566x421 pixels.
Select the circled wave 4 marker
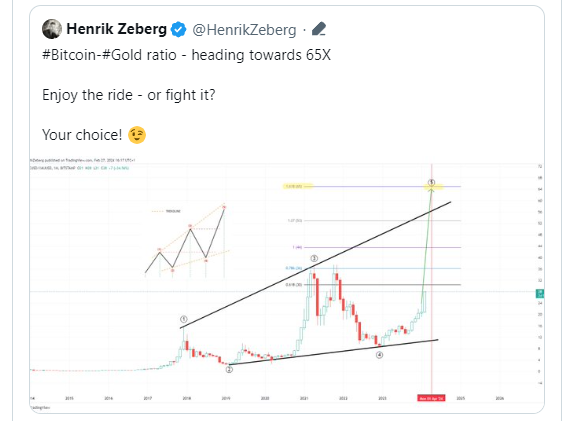point(379,355)
